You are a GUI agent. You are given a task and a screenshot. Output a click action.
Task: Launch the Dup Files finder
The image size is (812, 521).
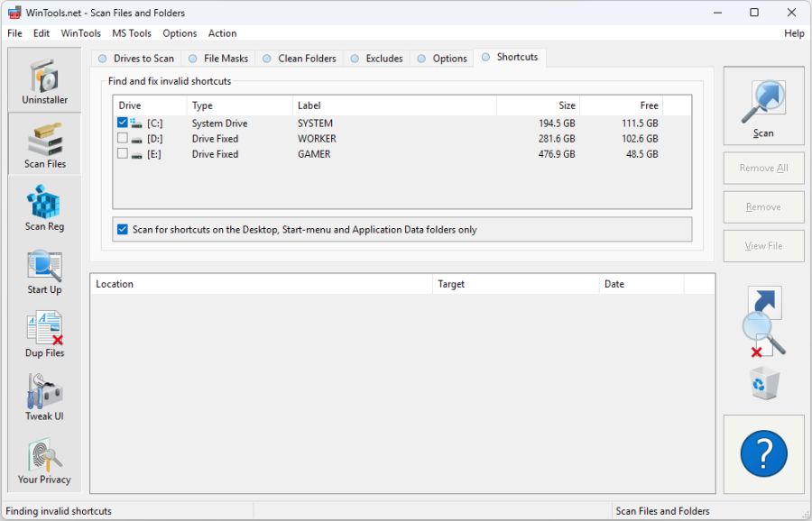tap(44, 334)
